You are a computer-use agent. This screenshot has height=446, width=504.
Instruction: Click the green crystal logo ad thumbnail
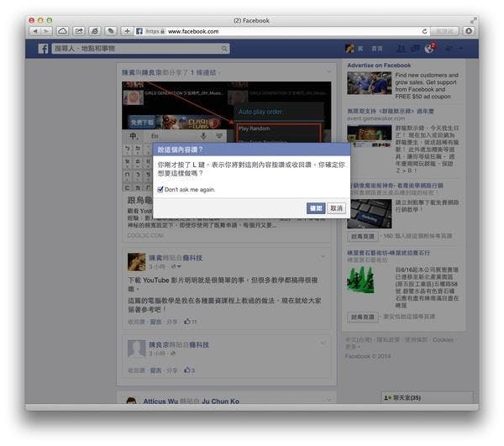tap(360, 281)
